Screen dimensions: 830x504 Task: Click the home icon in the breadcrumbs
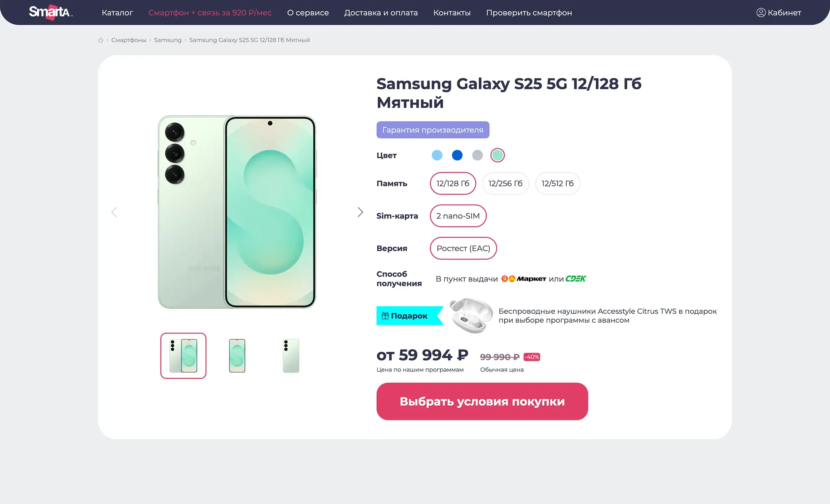pyautogui.click(x=101, y=40)
